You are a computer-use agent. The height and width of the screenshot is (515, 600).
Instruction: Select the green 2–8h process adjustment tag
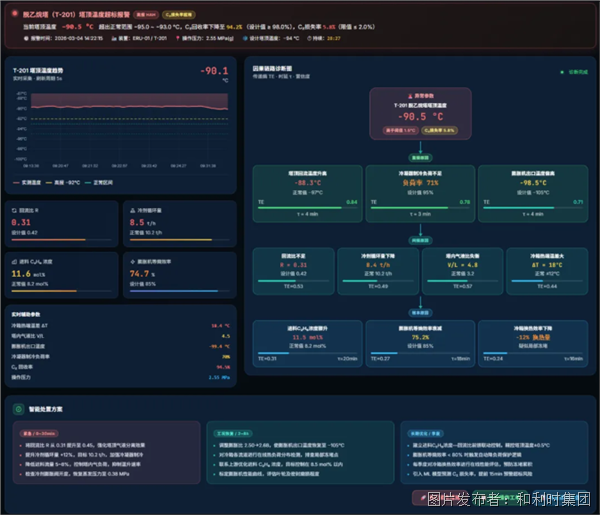tap(233, 434)
